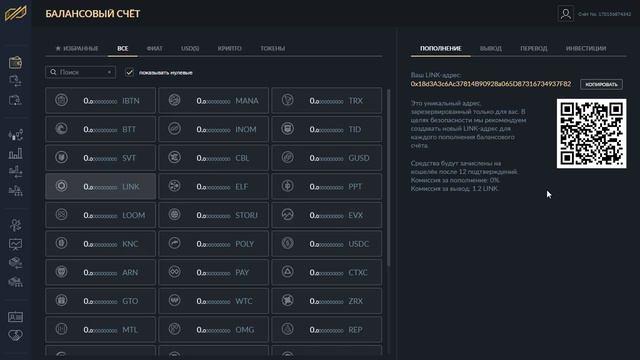Image resolution: width=640 pixels, height=360 pixels.
Task: Select the CTXC balance card
Action: 327,272
